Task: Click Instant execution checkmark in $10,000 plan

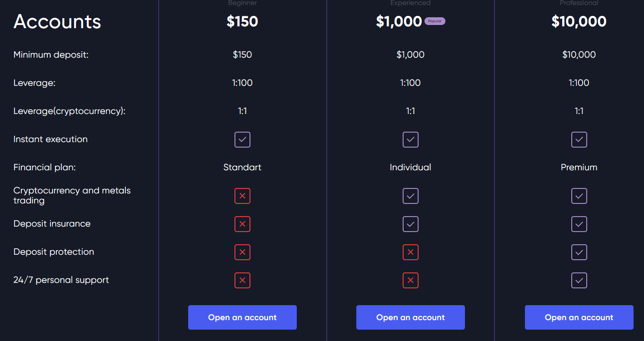Action: [x=579, y=140]
